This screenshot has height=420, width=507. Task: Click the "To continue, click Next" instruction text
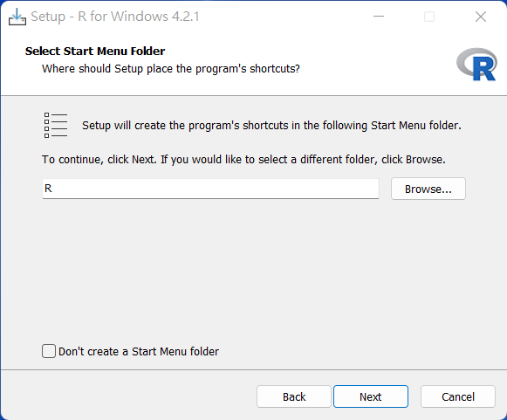click(243, 160)
